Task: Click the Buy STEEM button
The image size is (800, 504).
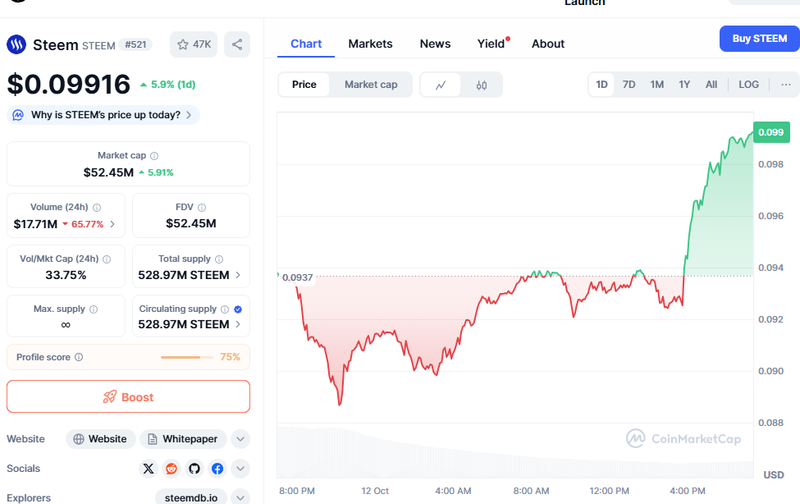Action: 759,39
